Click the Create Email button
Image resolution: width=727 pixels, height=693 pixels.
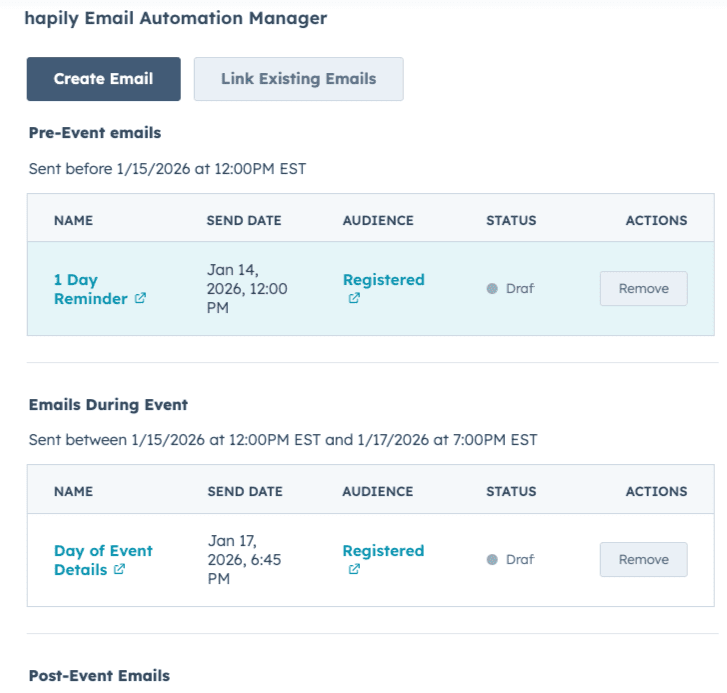point(103,79)
